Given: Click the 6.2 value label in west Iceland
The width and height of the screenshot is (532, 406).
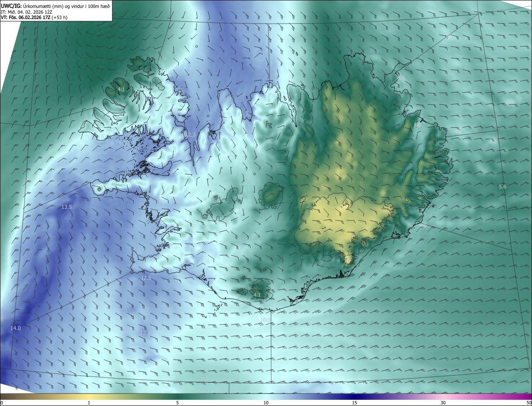Looking at the screenshot, I should pyautogui.click(x=216, y=198).
